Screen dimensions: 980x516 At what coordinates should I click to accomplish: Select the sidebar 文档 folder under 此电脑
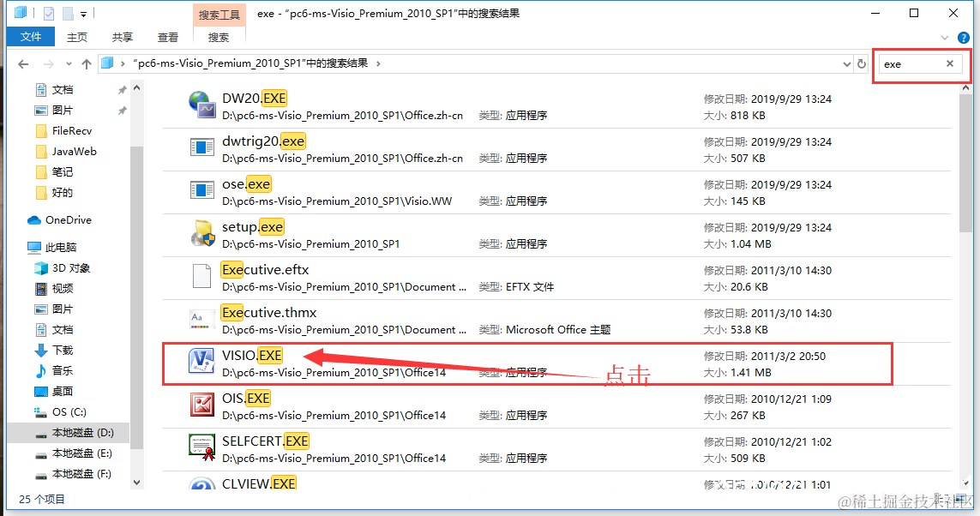click(54, 330)
